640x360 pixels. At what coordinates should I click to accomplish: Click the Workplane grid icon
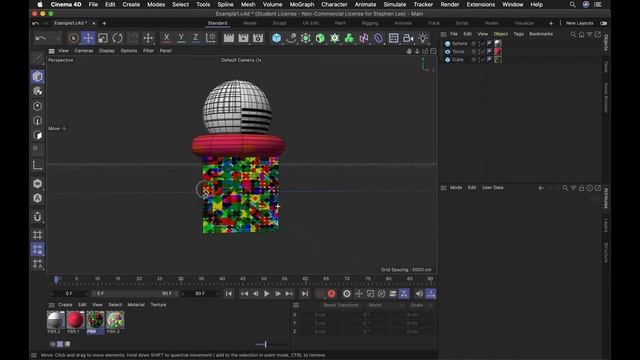coord(38,235)
